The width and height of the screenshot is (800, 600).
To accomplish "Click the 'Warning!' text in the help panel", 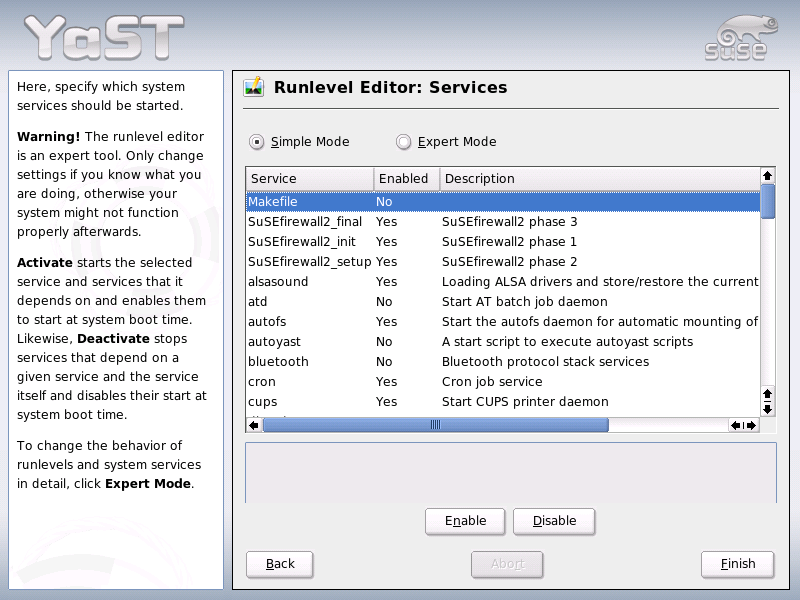I will tap(48, 136).
